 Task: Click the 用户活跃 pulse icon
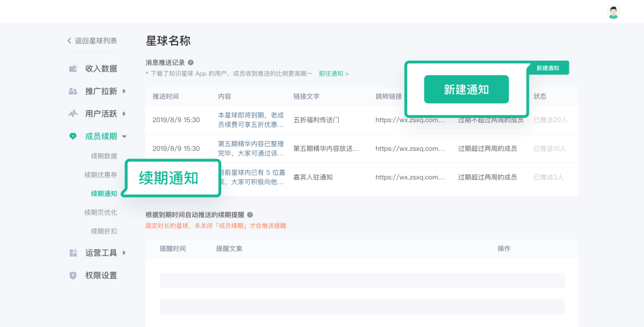[x=73, y=114]
